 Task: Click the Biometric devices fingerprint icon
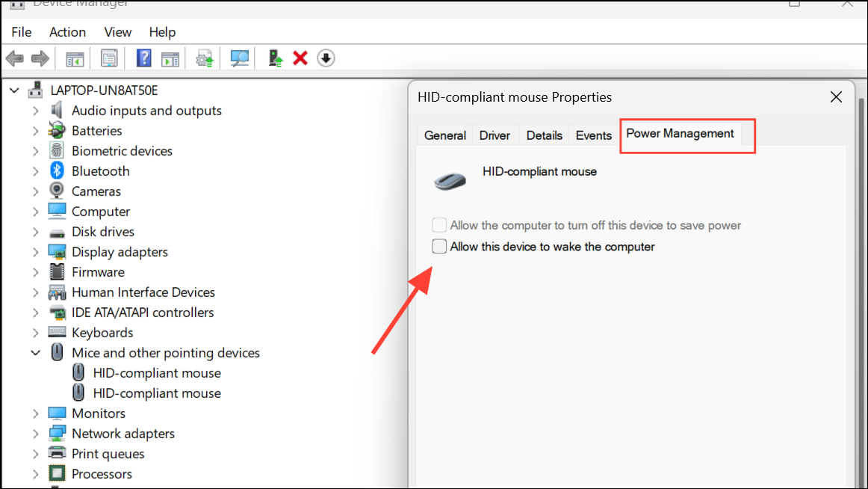pyautogui.click(x=57, y=150)
